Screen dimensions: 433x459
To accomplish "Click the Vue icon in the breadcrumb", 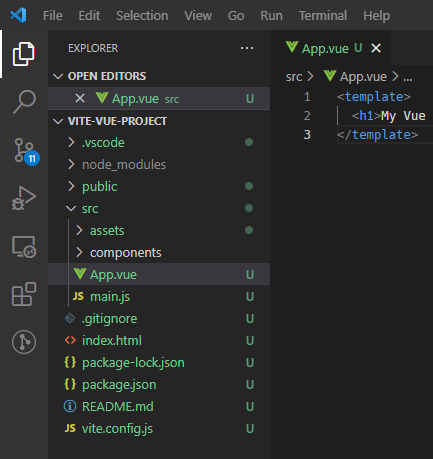I will click(x=330, y=76).
